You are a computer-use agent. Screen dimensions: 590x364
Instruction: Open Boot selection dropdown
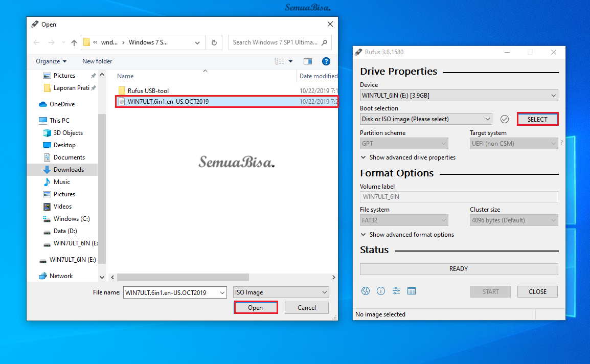(425, 119)
